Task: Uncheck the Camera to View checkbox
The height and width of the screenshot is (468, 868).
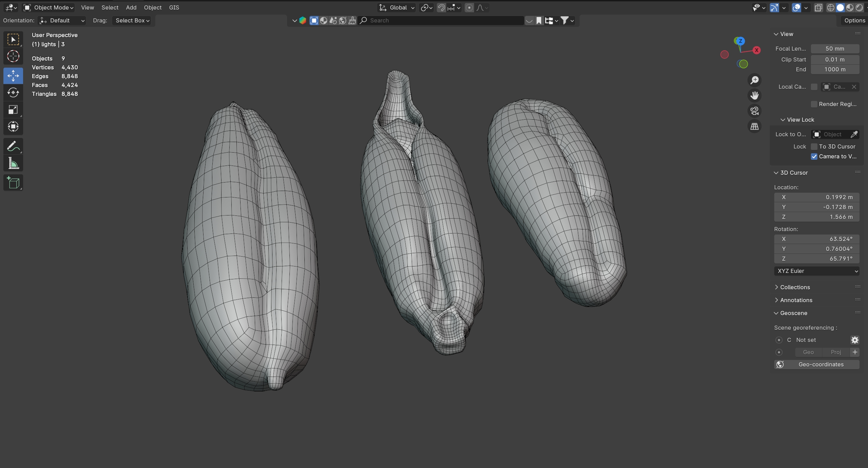Action: [x=814, y=156]
